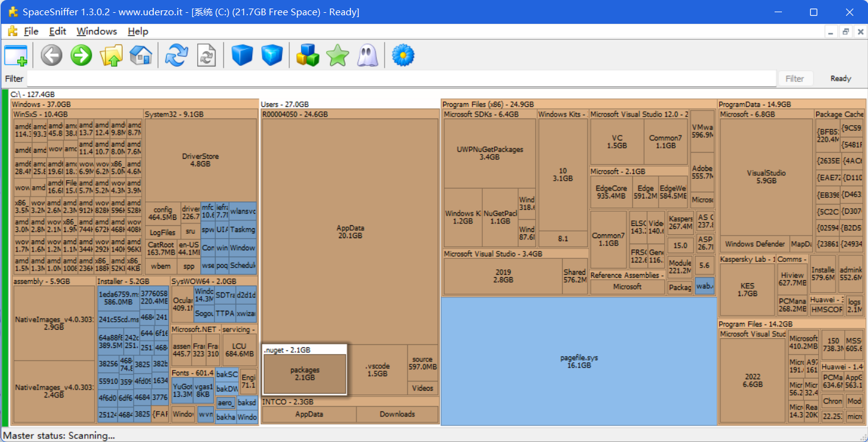Open the Windows menu
This screenshot has width=868, height=442.
[x=96, y=31]
